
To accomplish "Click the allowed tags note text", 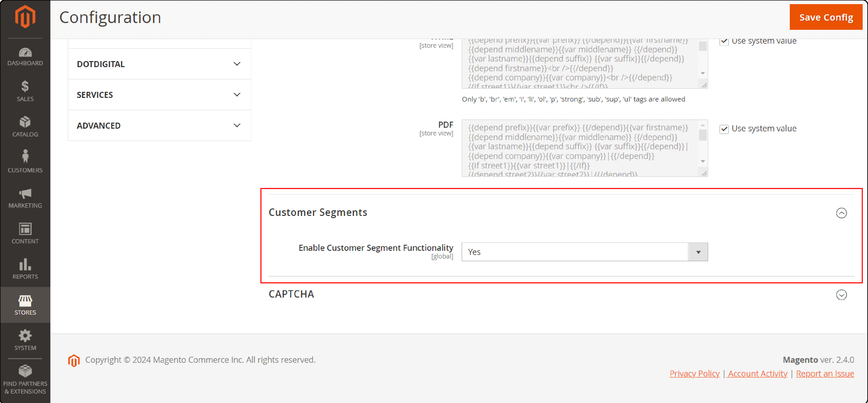I will (x=573, y=99).
